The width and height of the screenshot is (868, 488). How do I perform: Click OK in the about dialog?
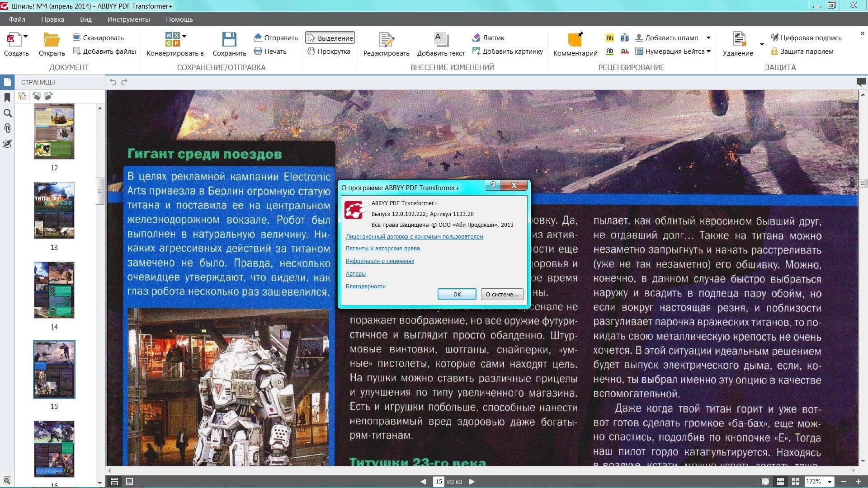457,294
